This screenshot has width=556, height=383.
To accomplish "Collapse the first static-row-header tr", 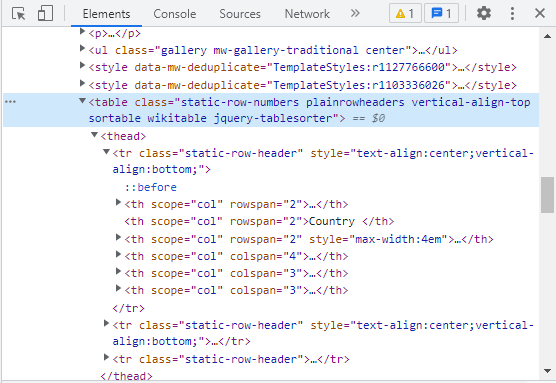I will [x=106, y=152].
